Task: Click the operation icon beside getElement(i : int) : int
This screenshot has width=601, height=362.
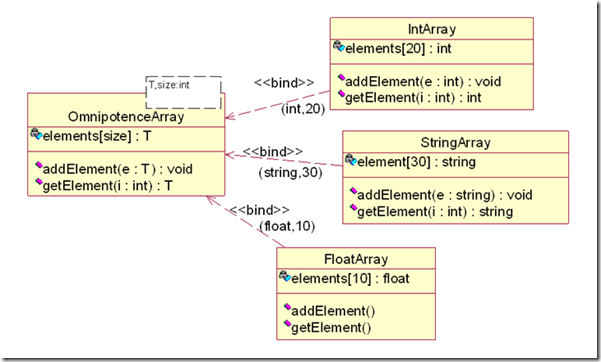Action: (342, 94)
